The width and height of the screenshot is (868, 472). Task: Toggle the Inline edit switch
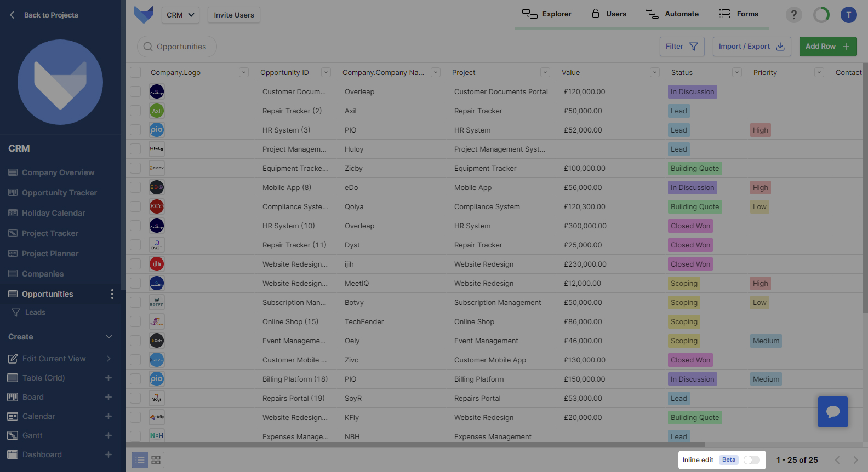tap(752, 460)
